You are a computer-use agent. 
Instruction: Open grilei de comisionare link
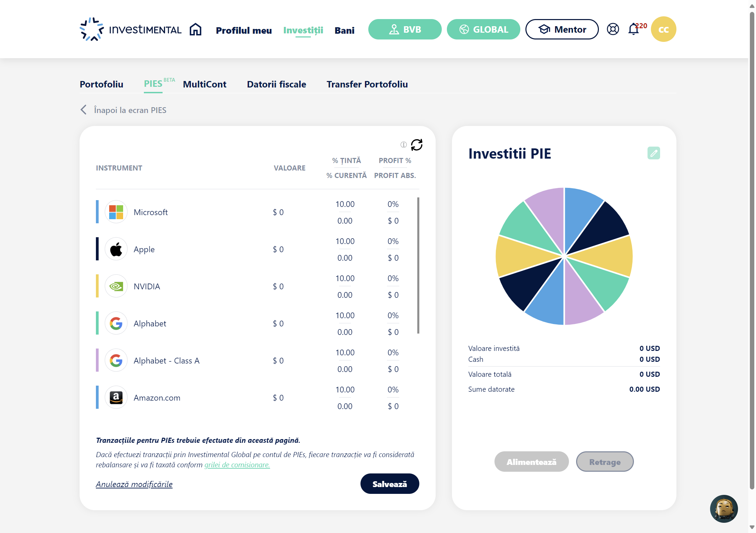(237, 465)
